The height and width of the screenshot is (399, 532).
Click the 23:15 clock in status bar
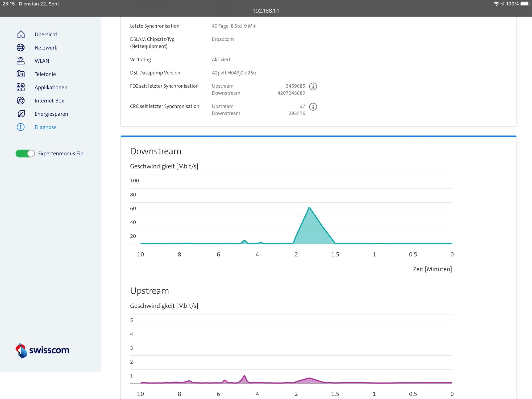click(9, 4)
